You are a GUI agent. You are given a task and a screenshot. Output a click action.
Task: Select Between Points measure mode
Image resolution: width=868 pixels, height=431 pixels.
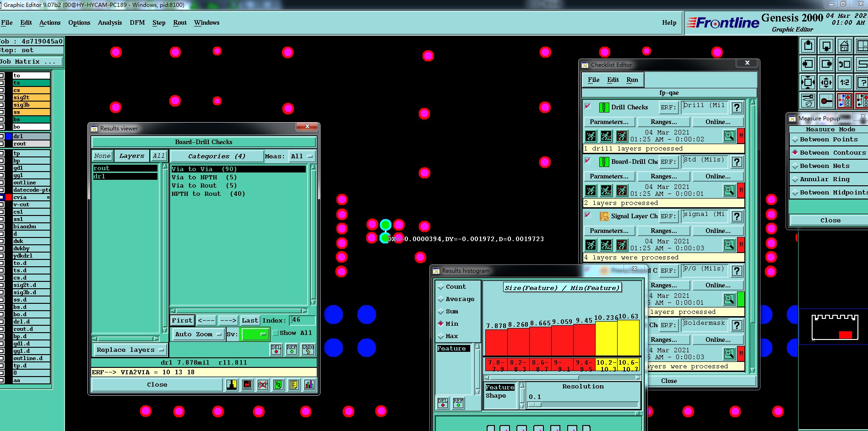[829, 140]
